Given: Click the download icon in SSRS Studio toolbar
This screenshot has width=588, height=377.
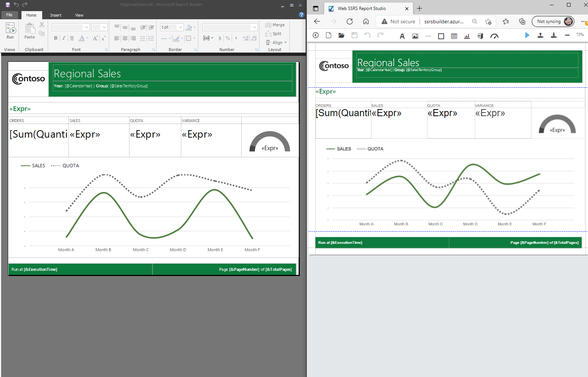Looking at the screenshot, I should pos(554,35).
